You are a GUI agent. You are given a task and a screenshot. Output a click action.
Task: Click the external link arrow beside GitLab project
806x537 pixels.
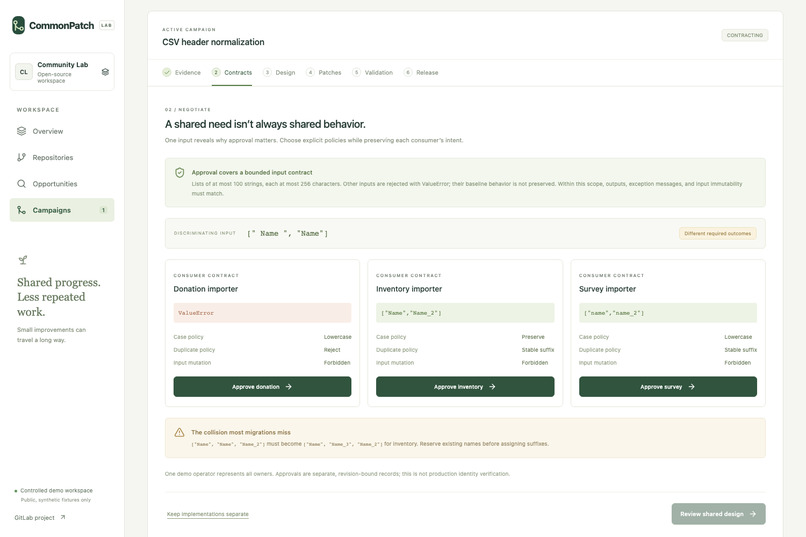pos(63,517)
